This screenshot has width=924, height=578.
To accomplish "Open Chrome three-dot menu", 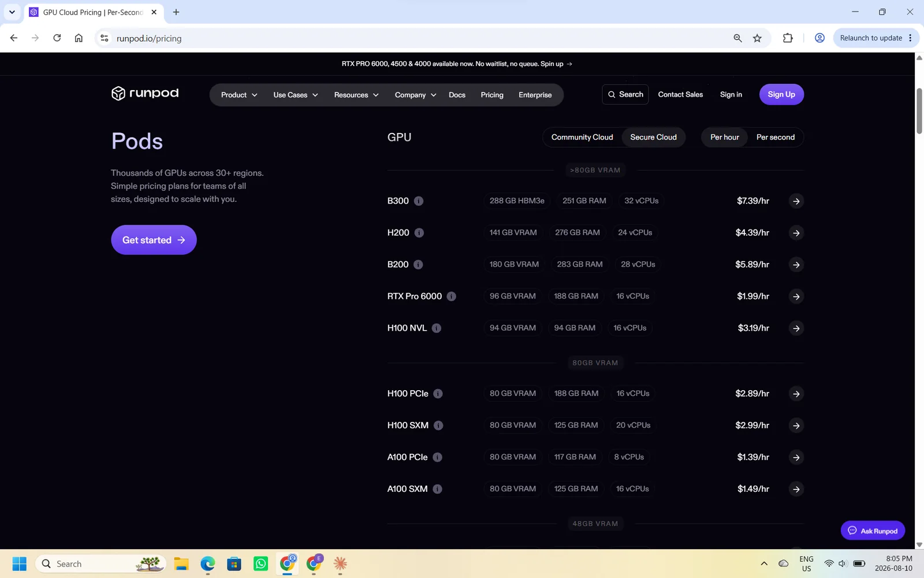I will [x=910, y=38].
